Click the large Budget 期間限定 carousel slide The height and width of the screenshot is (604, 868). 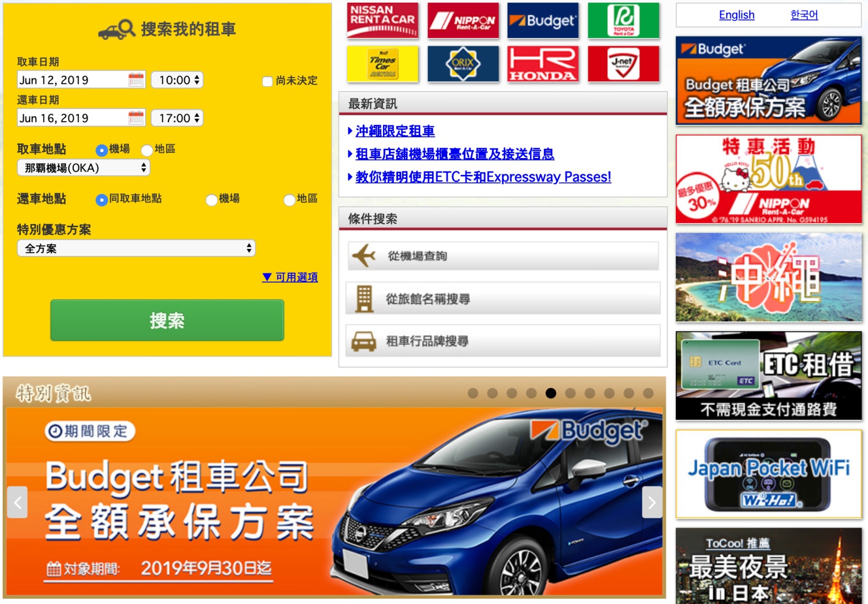tap(334, 501)
